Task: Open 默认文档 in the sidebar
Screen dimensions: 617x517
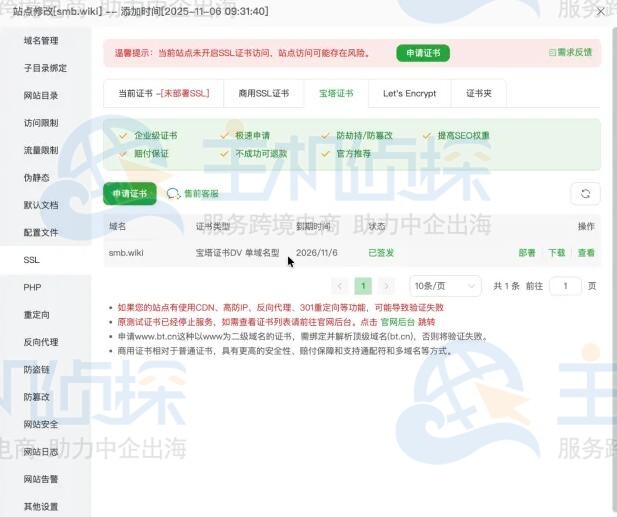Action: coord(41,205)
